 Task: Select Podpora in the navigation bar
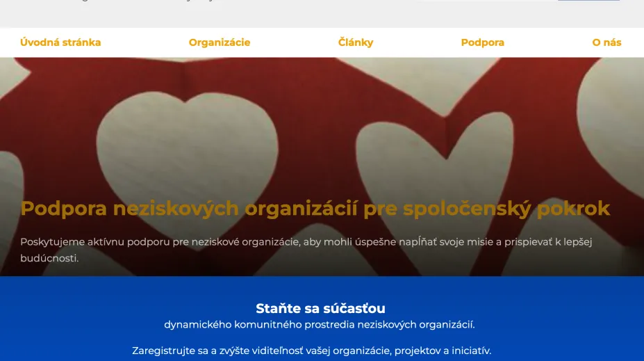coord(483,42)
